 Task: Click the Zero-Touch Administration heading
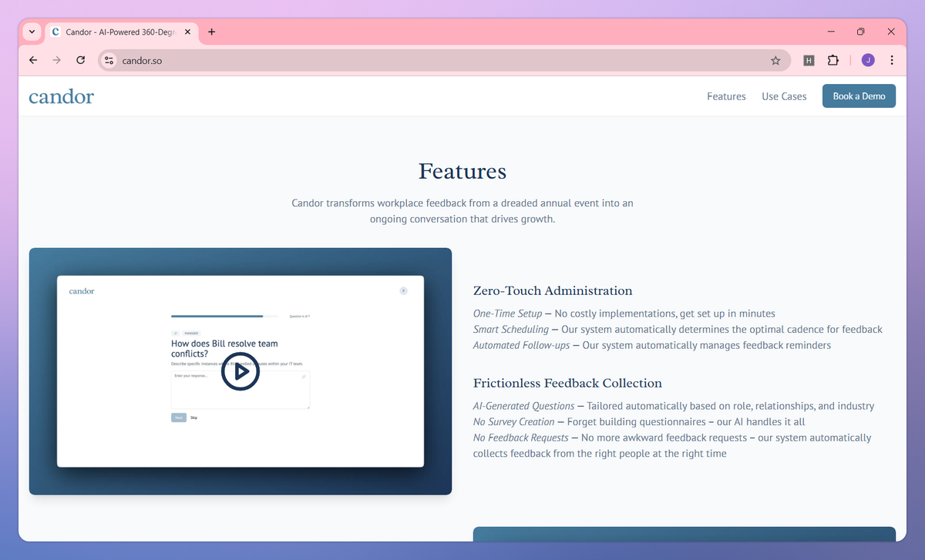coord(553,290)
